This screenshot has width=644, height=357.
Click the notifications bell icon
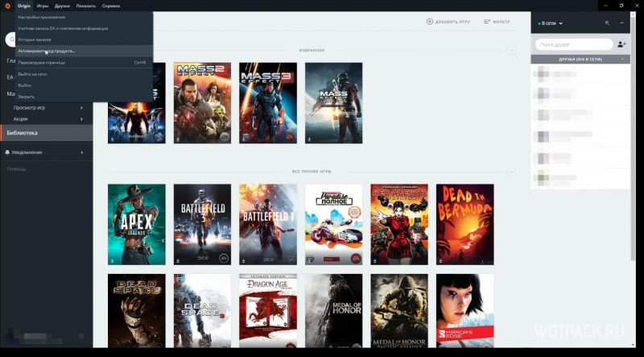(x=7, y=152)
